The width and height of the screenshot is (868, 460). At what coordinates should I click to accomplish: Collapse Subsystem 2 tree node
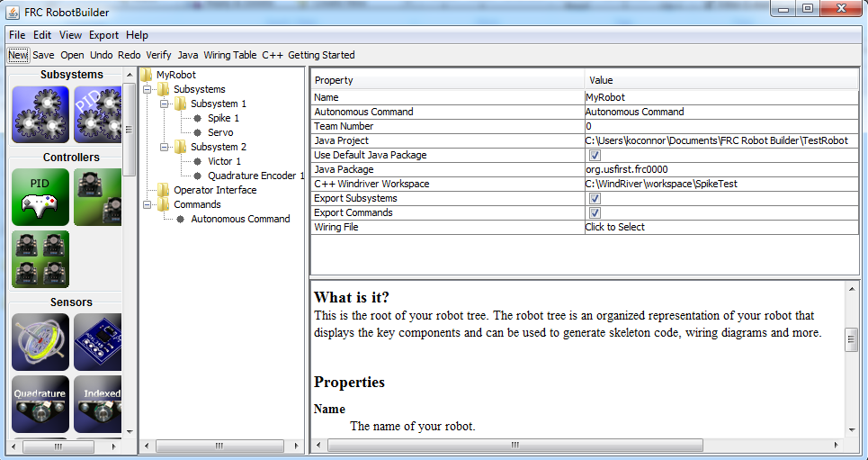click(164, 147)
